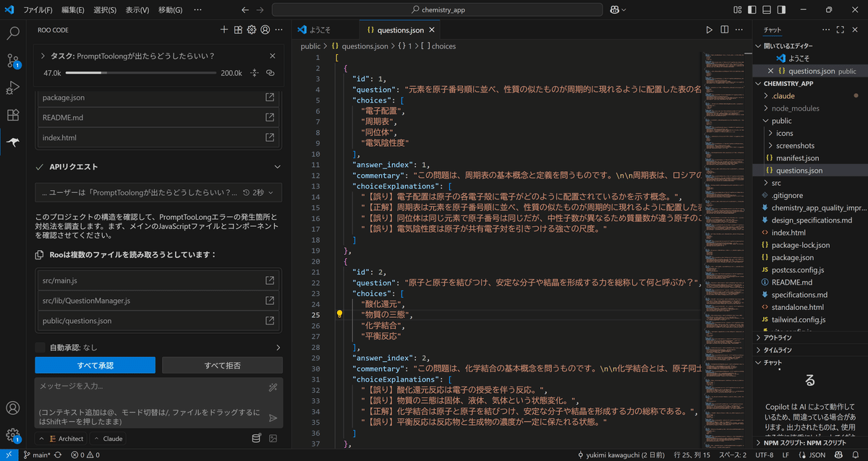Click the context usage progress bar
868x461 pixels.
pos(141,73)
